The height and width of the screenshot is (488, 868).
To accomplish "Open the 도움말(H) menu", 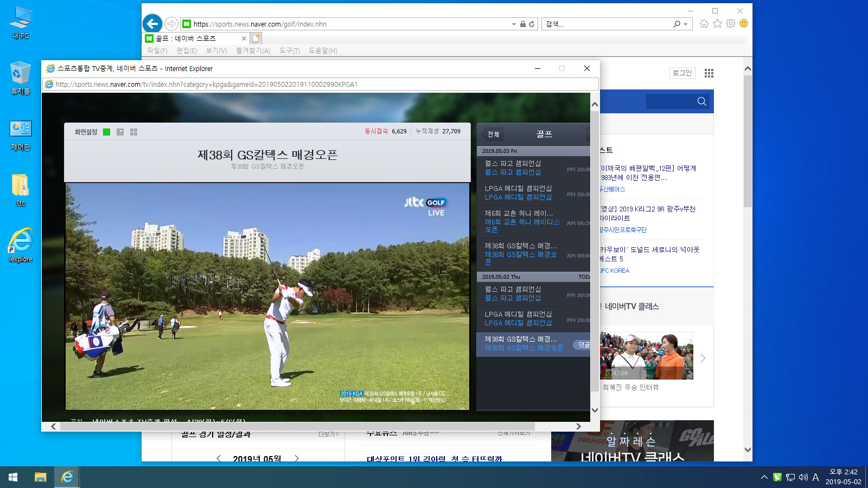I will (323, 50).
